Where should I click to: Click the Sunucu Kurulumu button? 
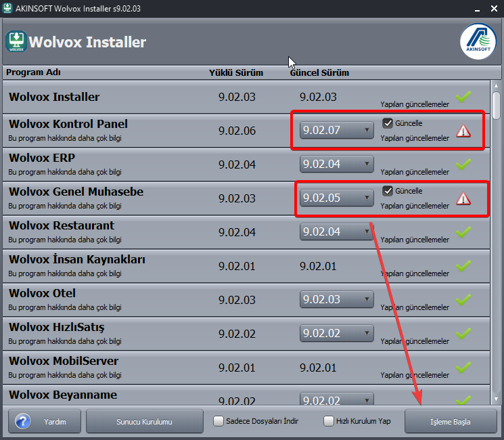click(145, 421)
